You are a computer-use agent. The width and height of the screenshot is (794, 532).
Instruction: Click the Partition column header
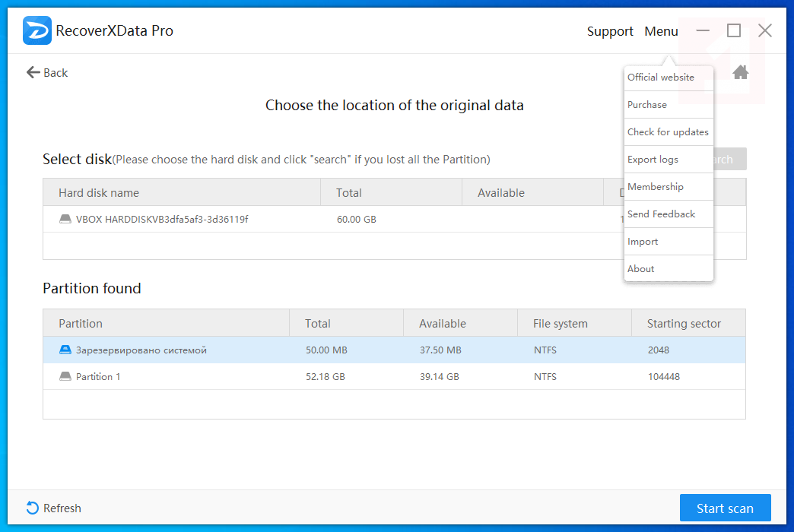(x=81, y=323)
